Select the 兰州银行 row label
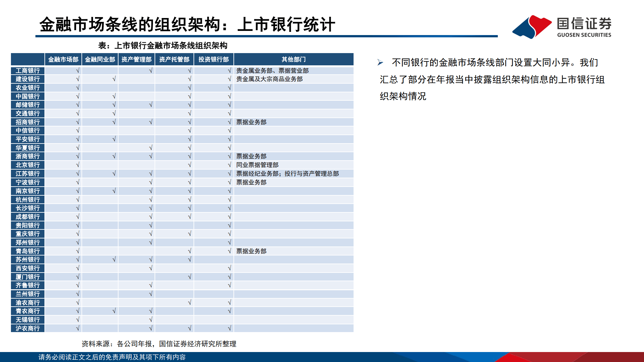This screenshot has width=644, height=362. pyautogui.click(x=28, y=294)
